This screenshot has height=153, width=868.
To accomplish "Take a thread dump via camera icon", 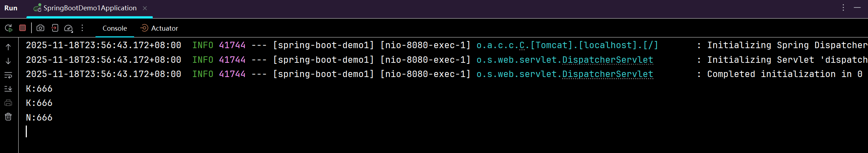I will [x=40, y=28].
